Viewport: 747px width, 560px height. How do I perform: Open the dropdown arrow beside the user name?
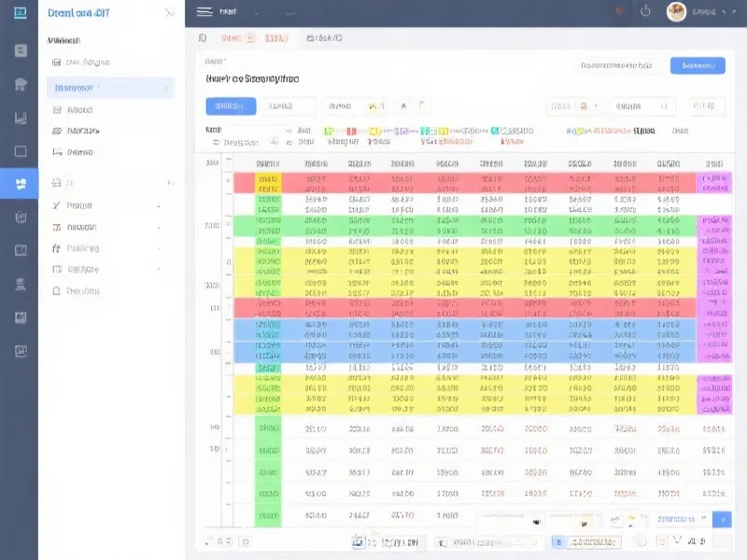pos(725,12)
